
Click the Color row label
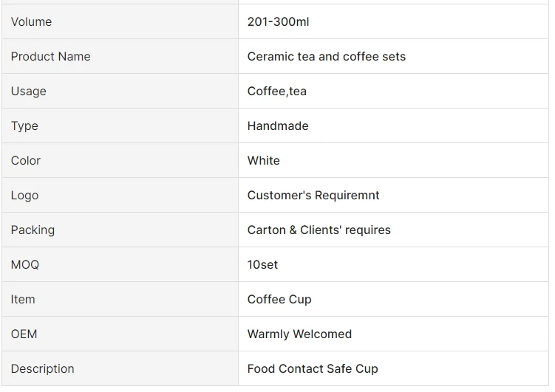[25, 161]
